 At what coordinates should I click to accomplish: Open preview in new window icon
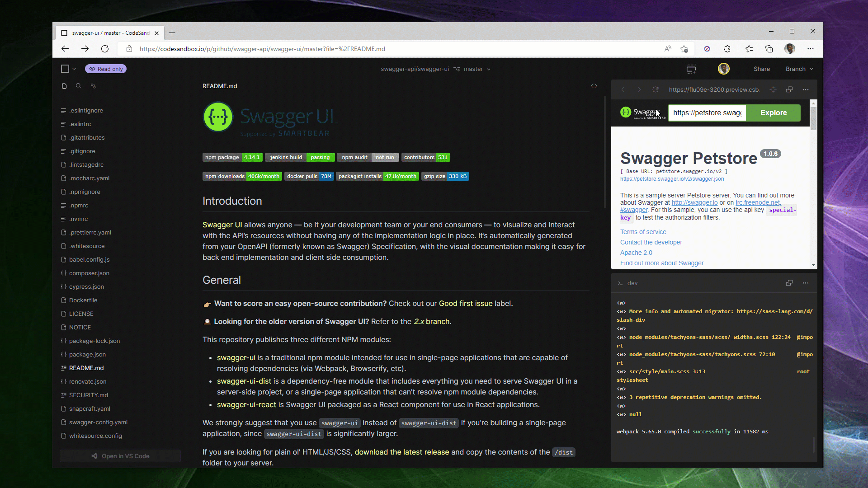(789, 89)
